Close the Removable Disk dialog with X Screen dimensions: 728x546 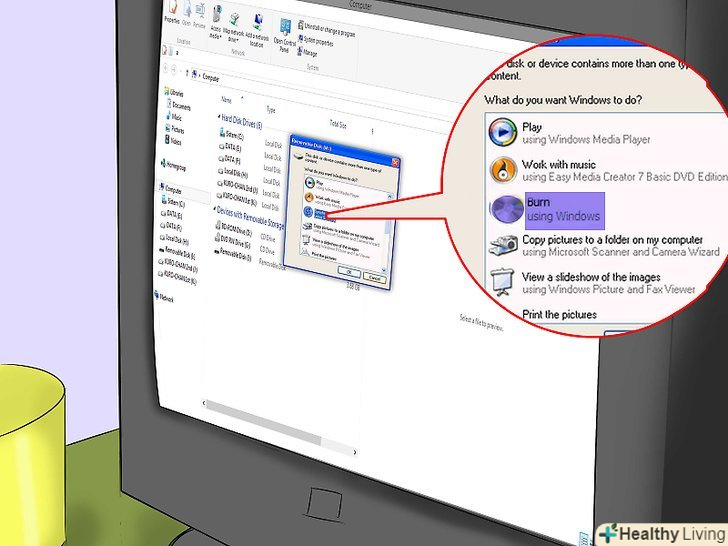(x=395, y=162)
